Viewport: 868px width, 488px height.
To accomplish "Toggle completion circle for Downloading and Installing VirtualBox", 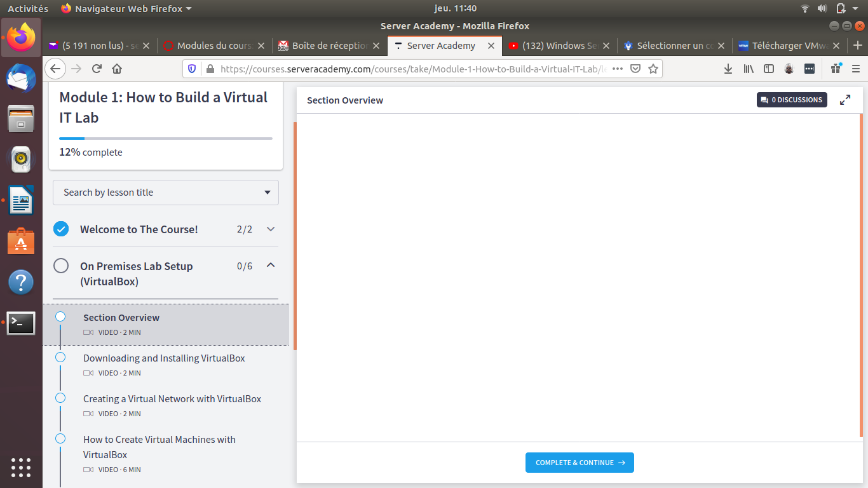I will click(x=60, y=357).
